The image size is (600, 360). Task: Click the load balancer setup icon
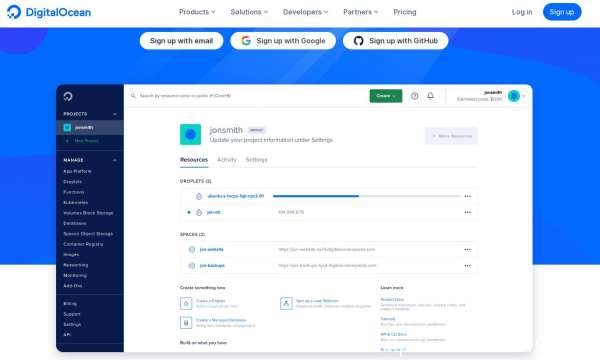point(286,303)
